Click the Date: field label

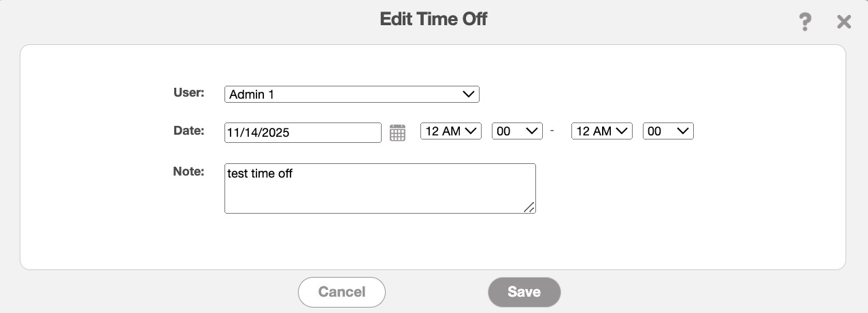188,131
